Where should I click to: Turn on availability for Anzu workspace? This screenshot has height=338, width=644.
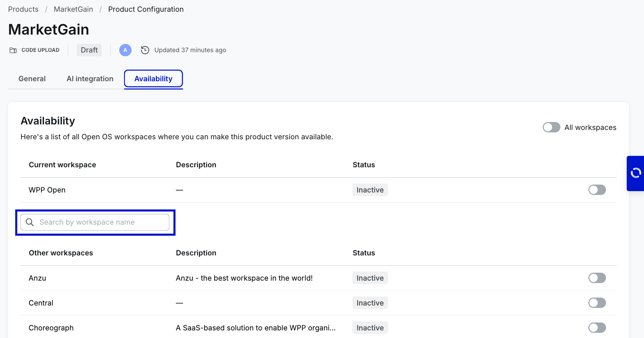click(x=597, y=278)
